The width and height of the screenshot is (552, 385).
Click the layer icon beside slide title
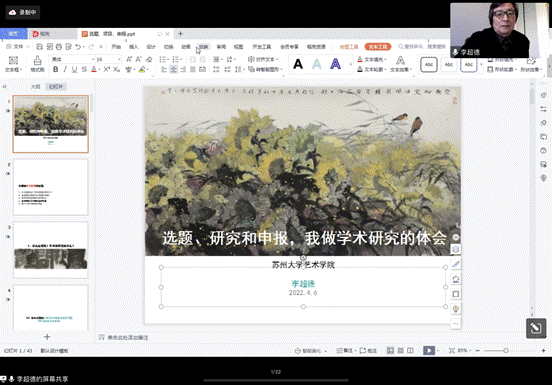click(x=456, y=249)
